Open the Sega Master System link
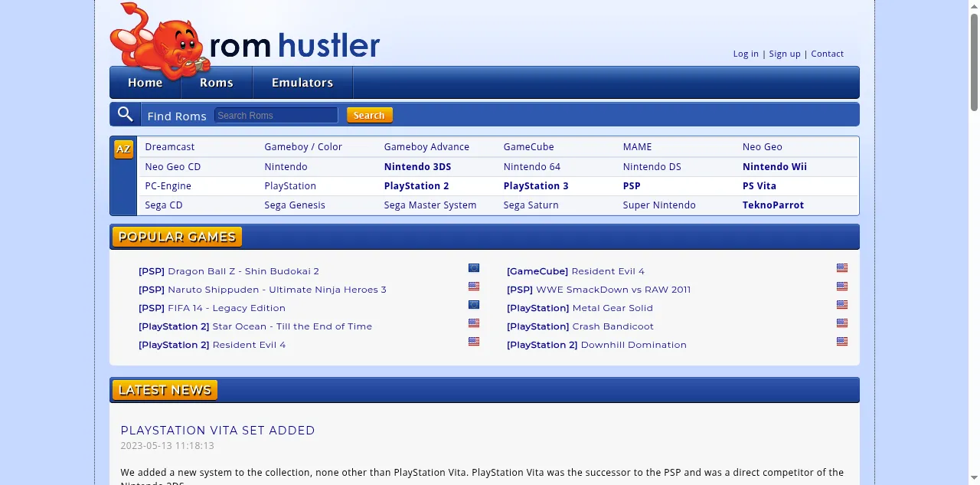 [x=430, y=205]
